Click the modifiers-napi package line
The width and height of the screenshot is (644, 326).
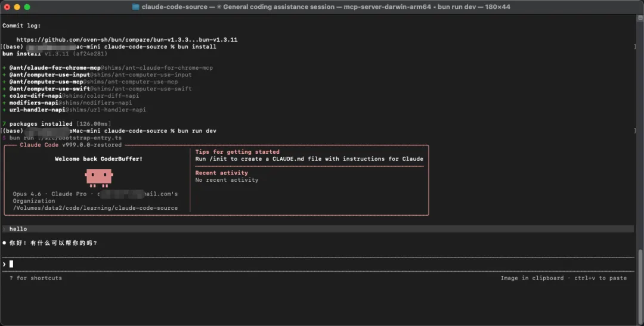(x=67, y=103)
